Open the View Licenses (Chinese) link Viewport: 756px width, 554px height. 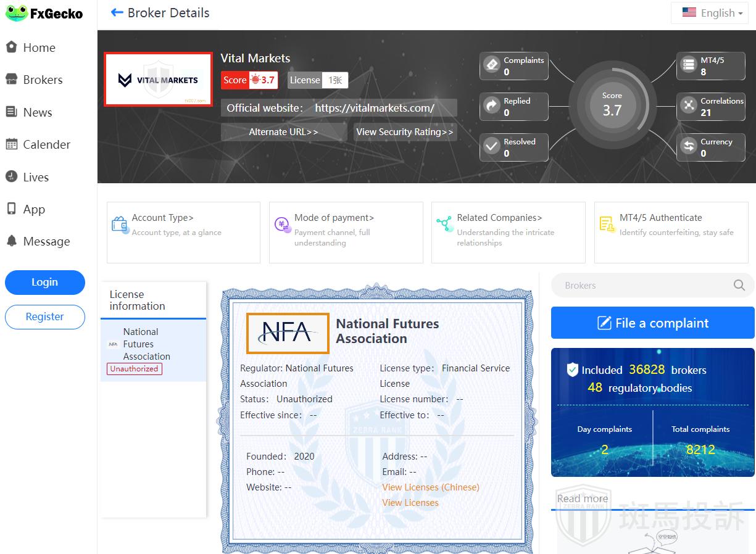pos(430,487)
